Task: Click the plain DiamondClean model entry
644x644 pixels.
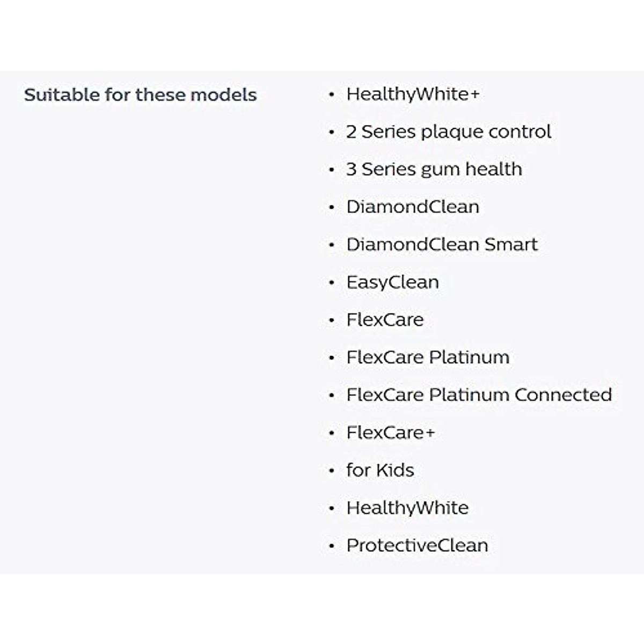Action: click(x=412, y=207)
